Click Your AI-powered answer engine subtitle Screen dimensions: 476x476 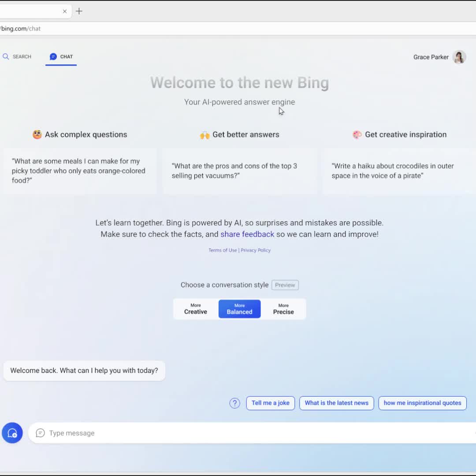click(239, 102)
